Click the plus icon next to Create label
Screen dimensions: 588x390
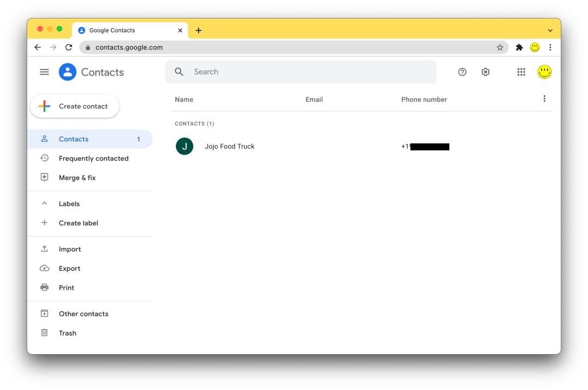click(44, 222)
